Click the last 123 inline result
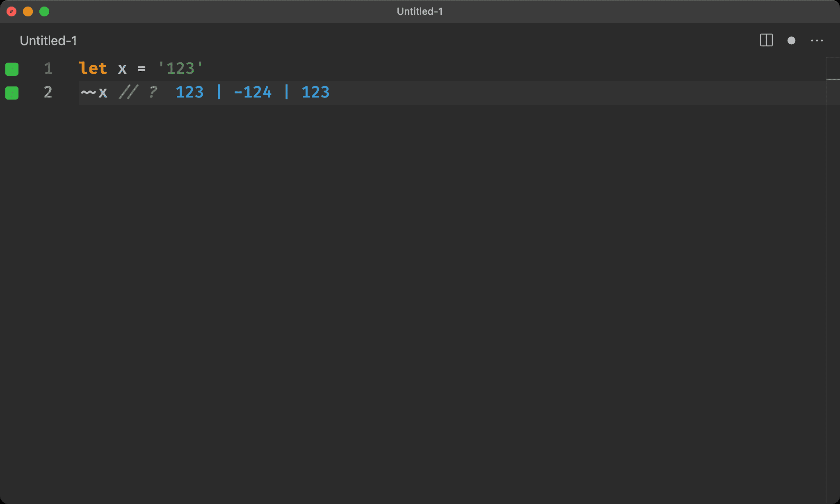Screen dimensions: 840x504 [315, 93]
